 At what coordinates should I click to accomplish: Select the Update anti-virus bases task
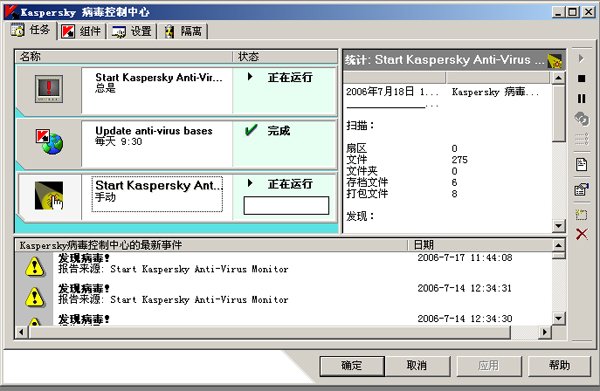pos(176,144)
